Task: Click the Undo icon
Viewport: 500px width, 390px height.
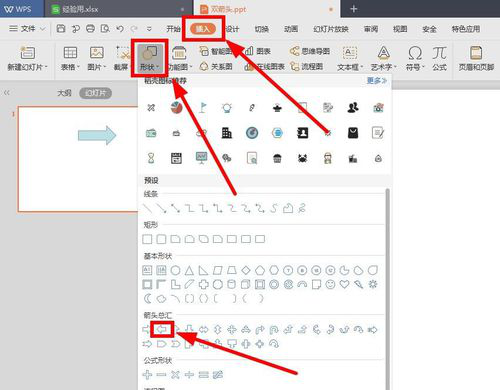Action: point(120,29)
